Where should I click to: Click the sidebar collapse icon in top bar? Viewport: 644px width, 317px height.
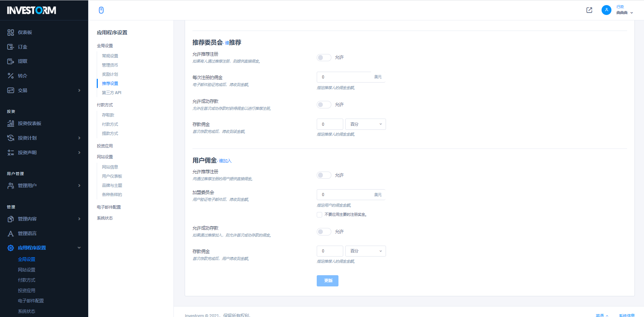[x=101, y=10]
